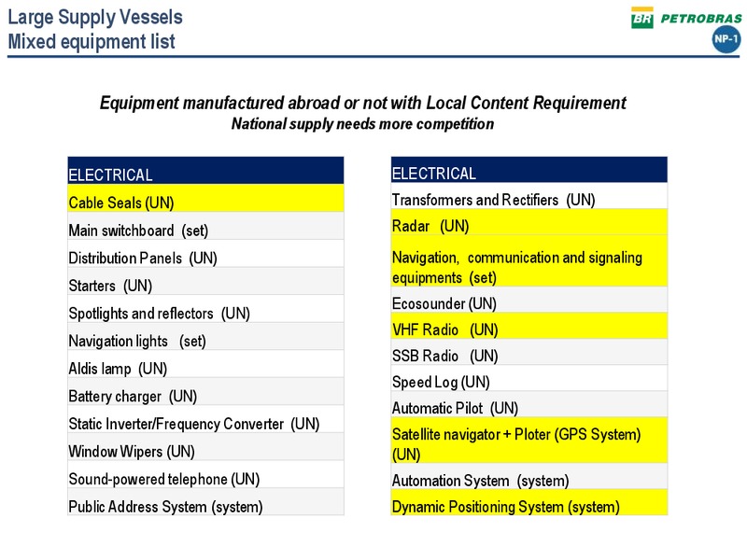Image resolution: width=747 pixels, height=560 pixels.
Task: Select the 'Transformers and Rectifiers (UN)' row
Action: tap(529, 196)
